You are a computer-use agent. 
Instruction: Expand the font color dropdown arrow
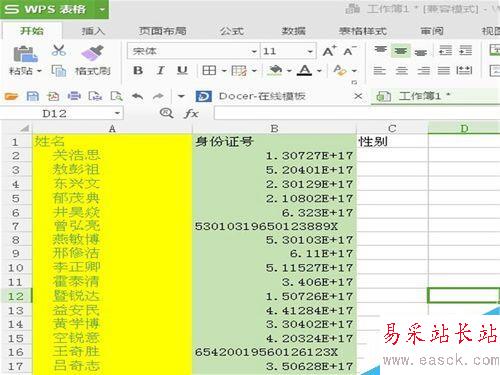[x=319, y=71]
